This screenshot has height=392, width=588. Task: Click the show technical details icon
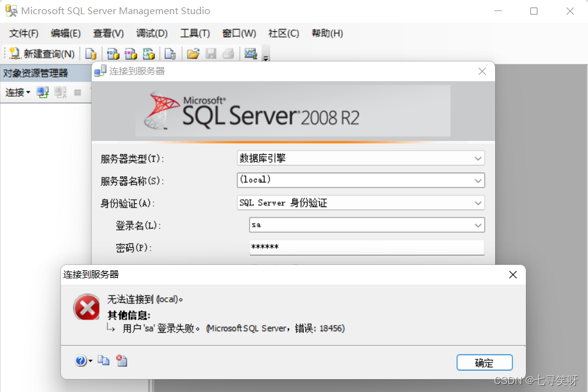click(122, 361)
